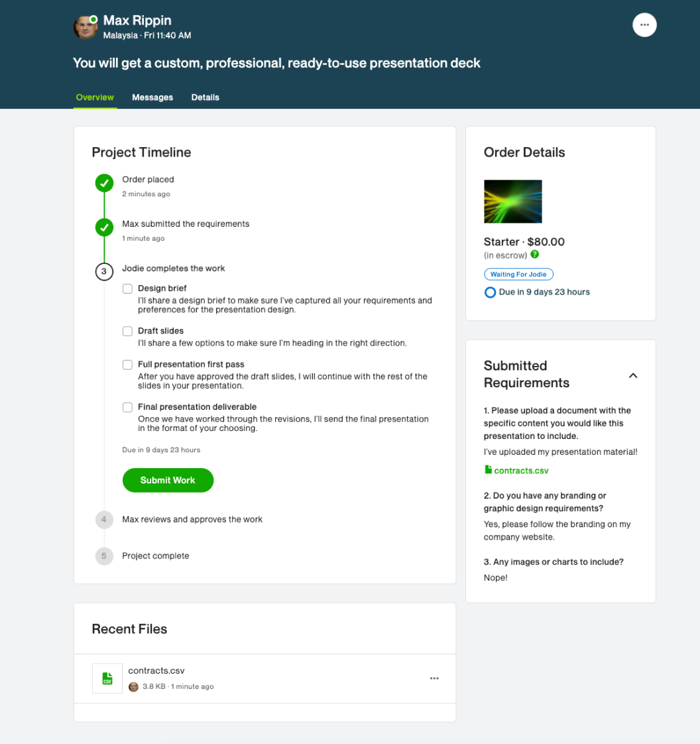The width and height of the screenshot is (700, 744).
Task: Select the Overview tab
Action: [x=95, y=97]
